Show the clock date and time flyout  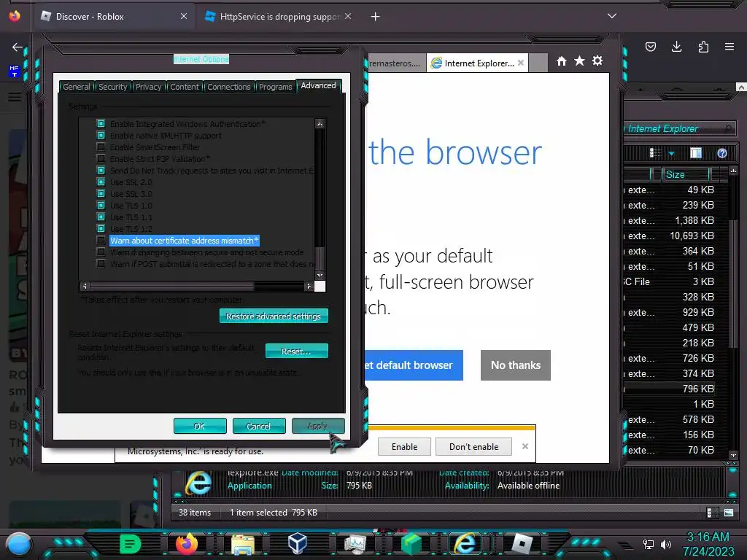708,544
